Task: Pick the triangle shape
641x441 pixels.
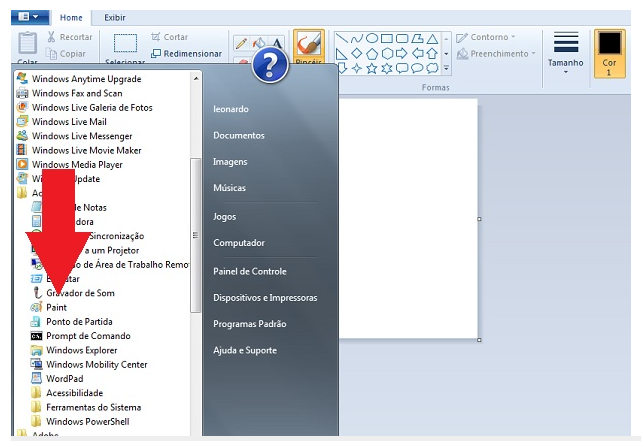Action: [x=433, y=39]
